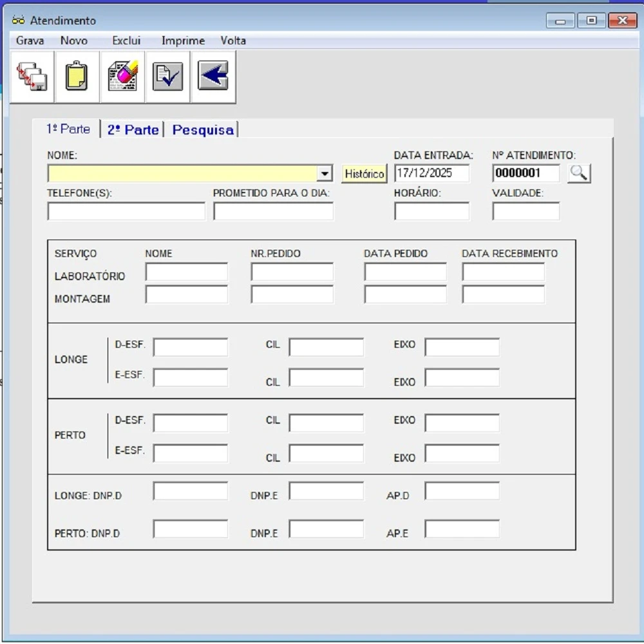Open the Grava menu
The height and width of the screenshot is (644, 644).
point(30,41)
